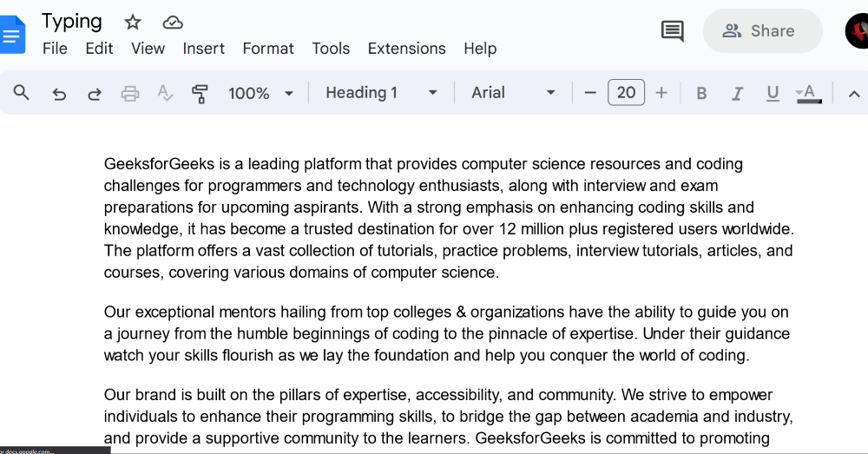Select the paint format tool

pos(200,94)
